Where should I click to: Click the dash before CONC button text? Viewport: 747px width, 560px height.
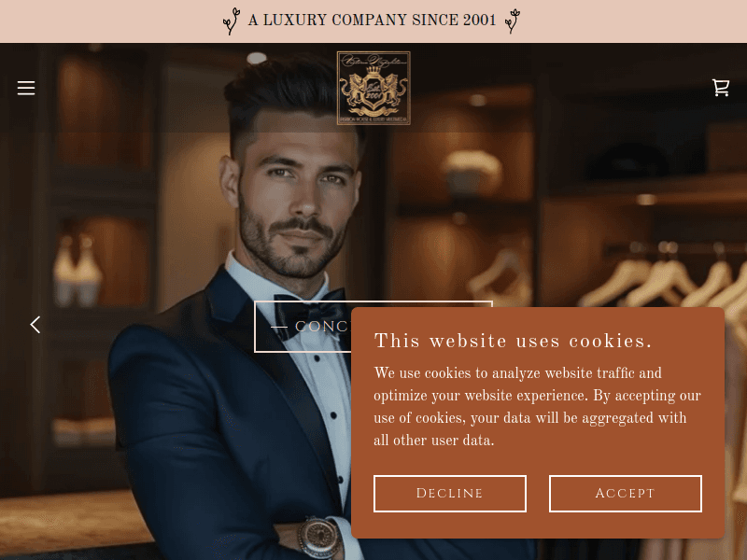pos(279,328)
